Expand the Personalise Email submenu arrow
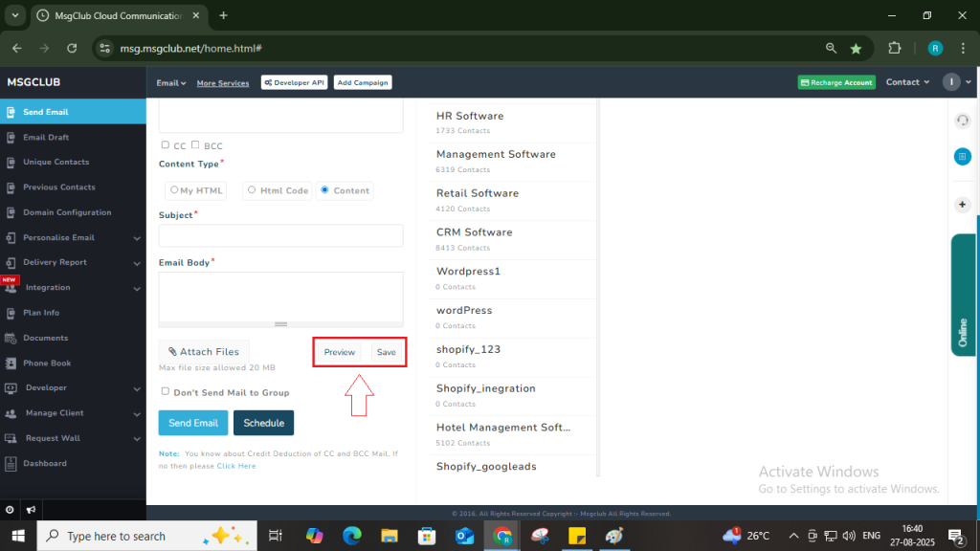Screen dimensions: 980x551 click(x=137, y=238)
